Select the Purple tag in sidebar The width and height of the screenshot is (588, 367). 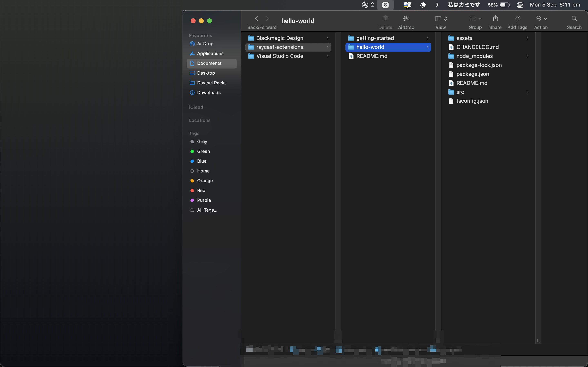(x=204, y=200)
